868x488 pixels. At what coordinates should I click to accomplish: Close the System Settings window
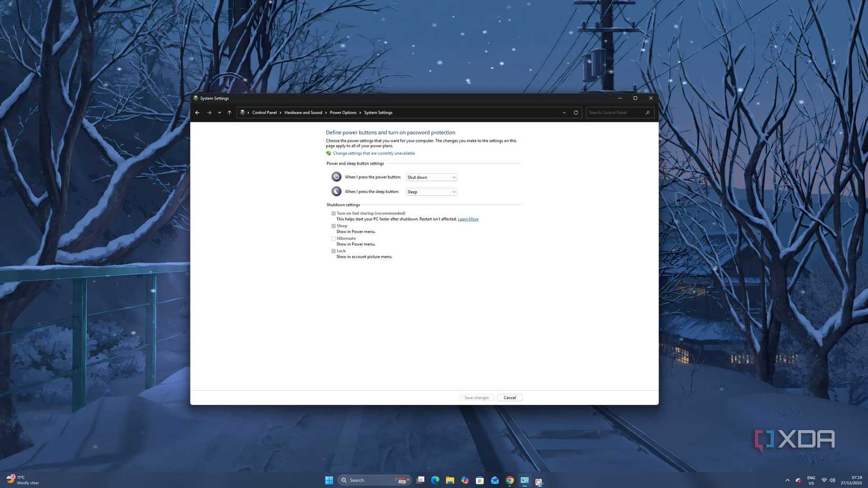(x=651, y=98)
